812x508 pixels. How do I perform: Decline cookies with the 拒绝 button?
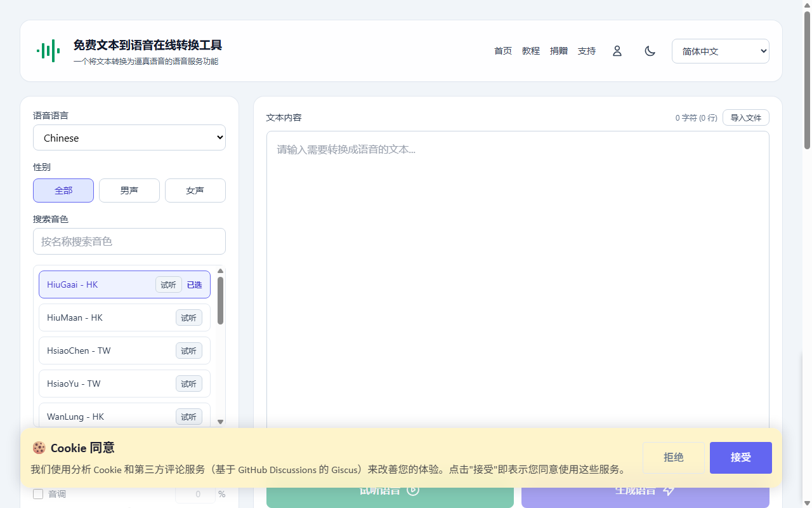pos(674,458)
